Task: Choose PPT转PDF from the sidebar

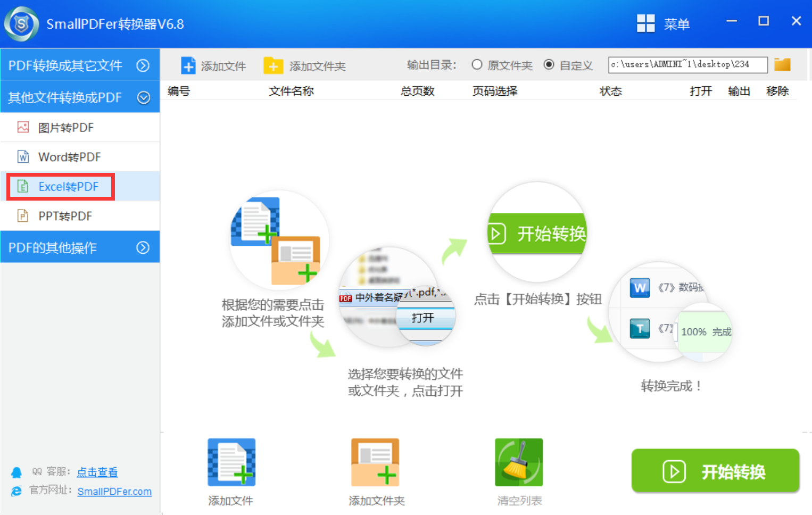Action: click(80, 216)
